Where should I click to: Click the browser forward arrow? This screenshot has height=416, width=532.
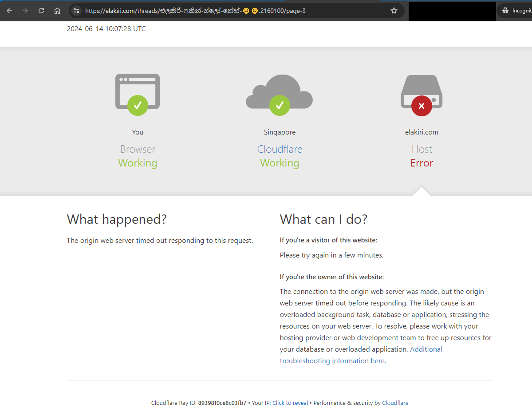pos(25,11)
